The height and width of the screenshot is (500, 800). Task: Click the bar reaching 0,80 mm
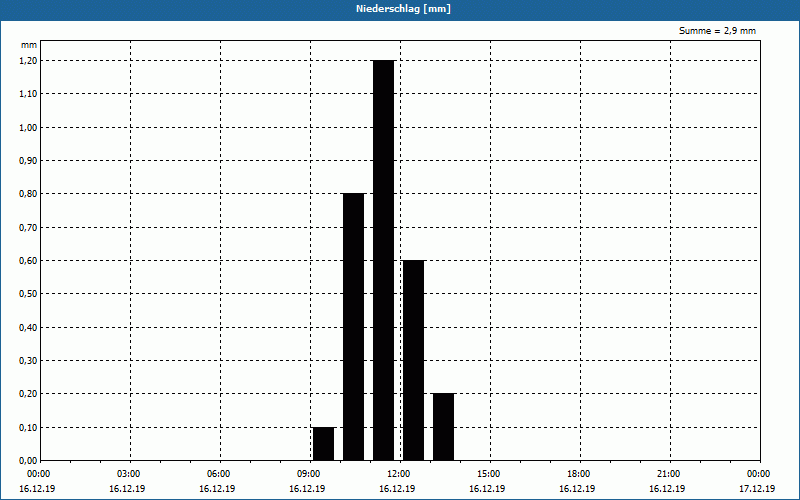coord(354,327)
